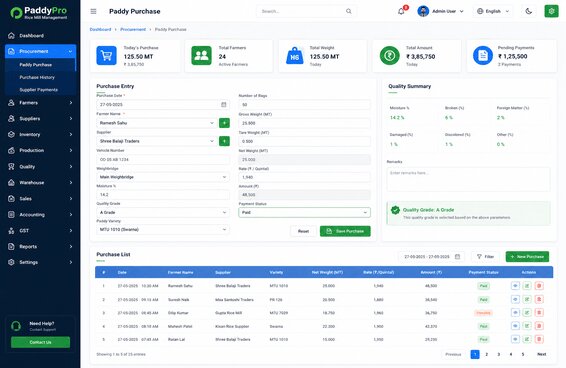Go to Next page in pagination

click(x=541, y=354)
